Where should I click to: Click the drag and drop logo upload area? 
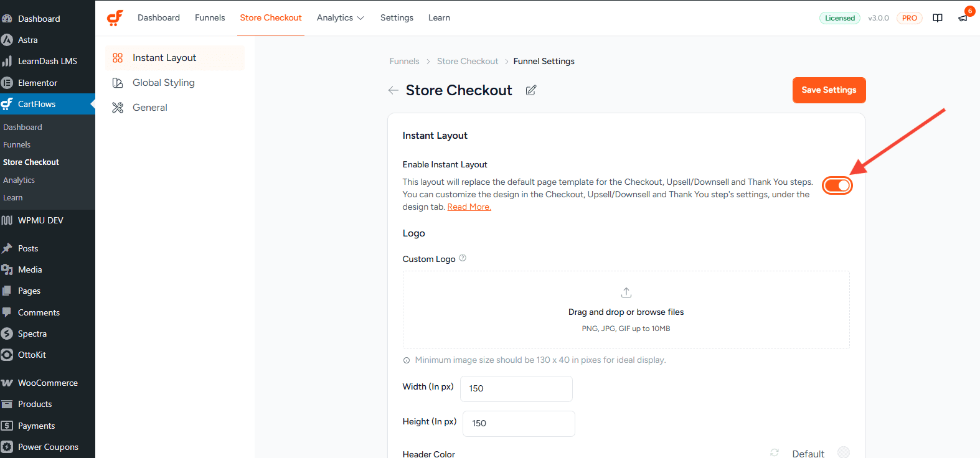[626, 310]
